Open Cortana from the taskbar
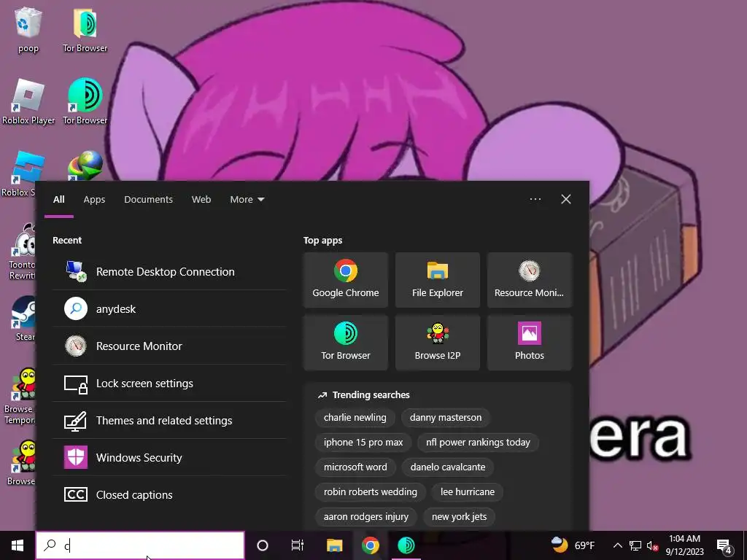The image size is (747, 560). pos(263,545)
